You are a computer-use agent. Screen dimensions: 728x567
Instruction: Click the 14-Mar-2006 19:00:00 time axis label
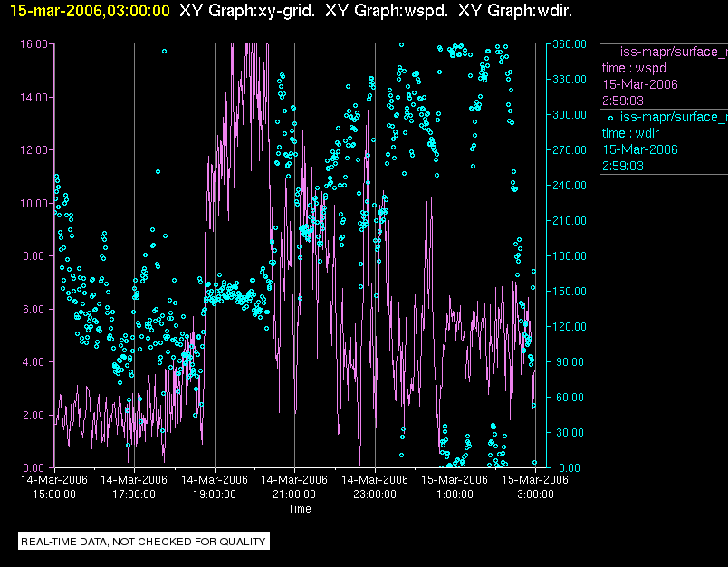(x=215, y=487)
